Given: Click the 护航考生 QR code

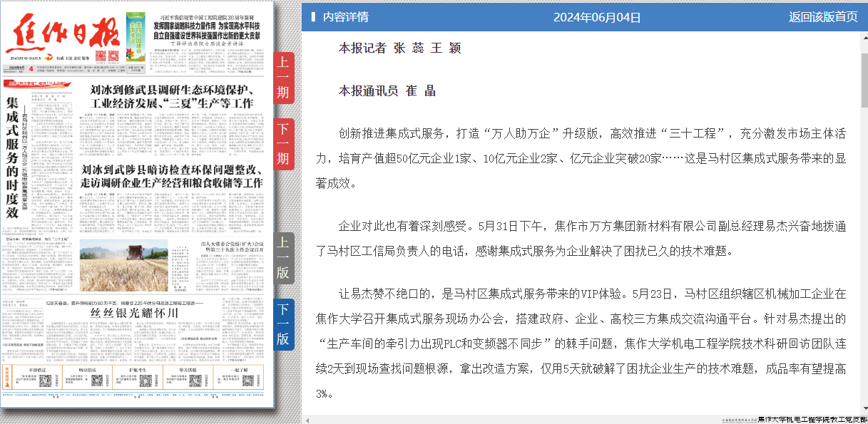Looking at the screenshot, I should [x=145, y=380].
